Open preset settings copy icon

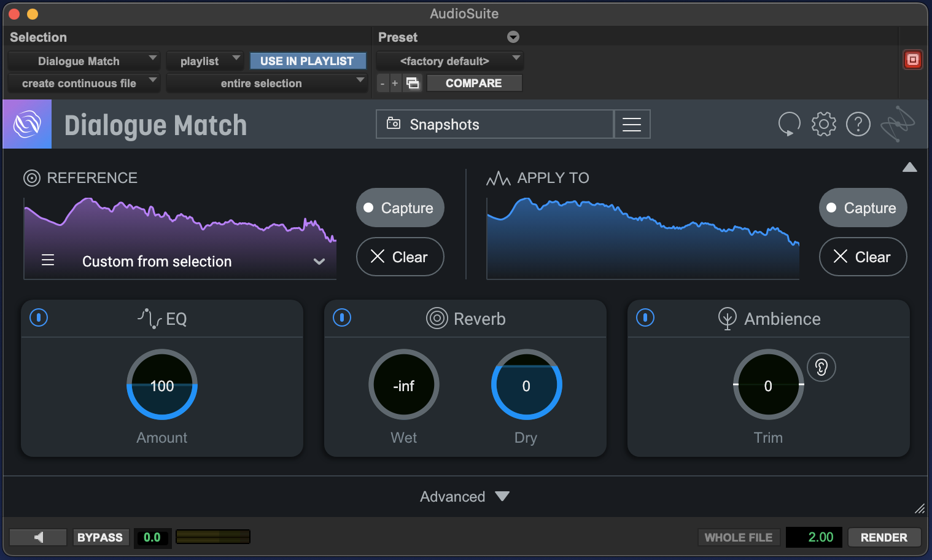(x=413, y=83)
